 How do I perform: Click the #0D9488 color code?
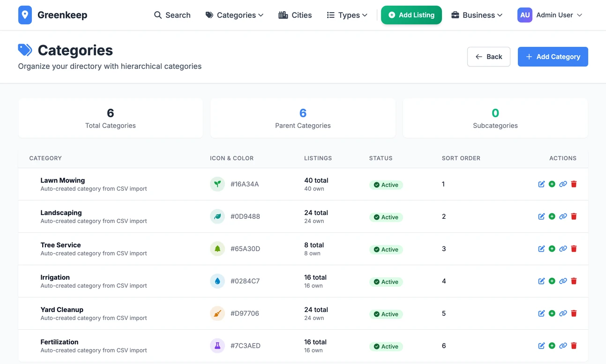tap(245, 216)
